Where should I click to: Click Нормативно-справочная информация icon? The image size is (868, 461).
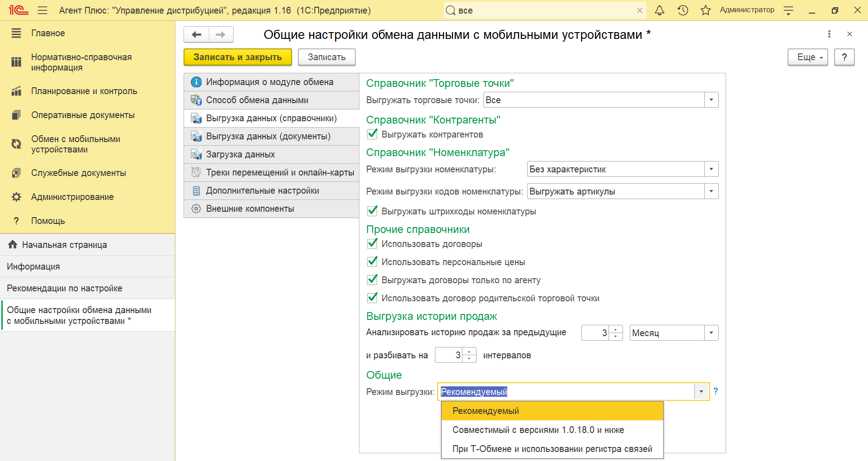[x=16, y=62]
